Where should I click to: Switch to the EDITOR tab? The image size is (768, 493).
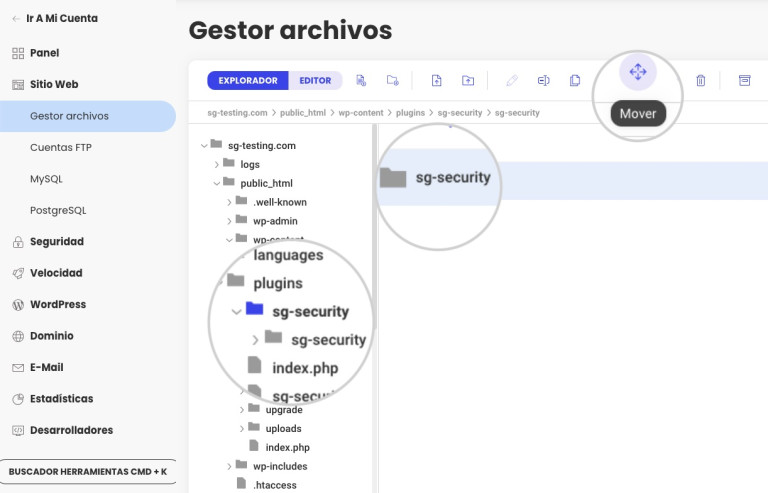click(315, 80)
